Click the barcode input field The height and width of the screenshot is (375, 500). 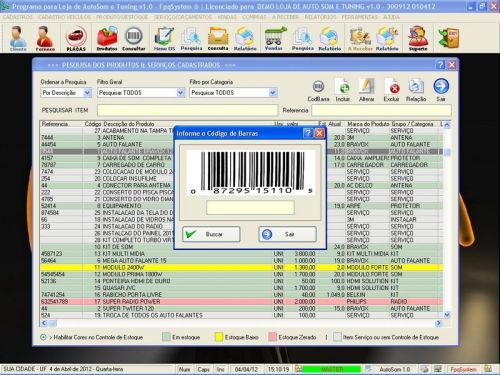pos(250,207)
